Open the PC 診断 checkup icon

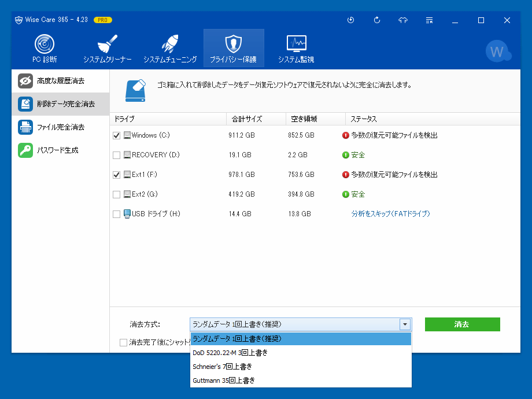click(x=45, y=48)
